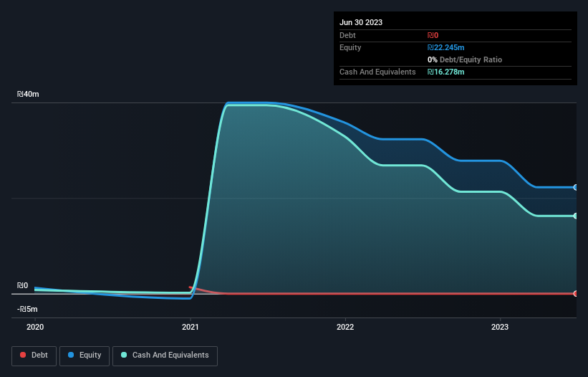Select the red Debt endpoint marker
Image resolution: width=588 pixels, height=377 pixels.
[575, 293]
